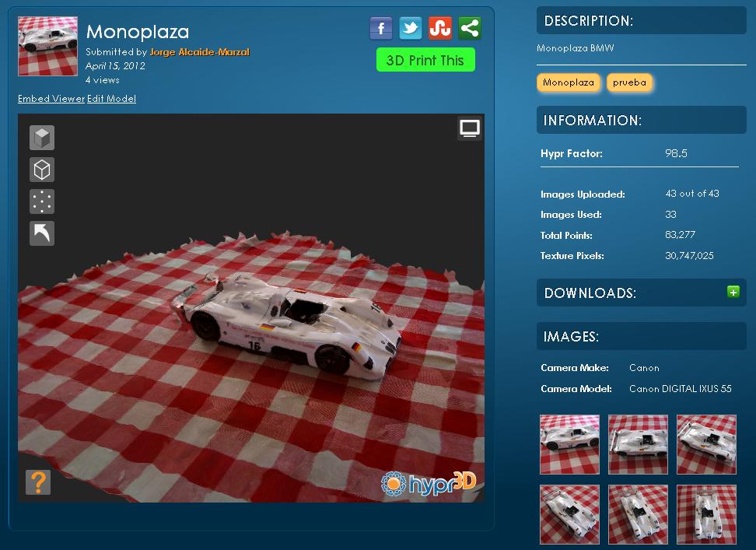Open first source image thumbnail
Viewport: 756px width, 550px height.
click(569, 444)
